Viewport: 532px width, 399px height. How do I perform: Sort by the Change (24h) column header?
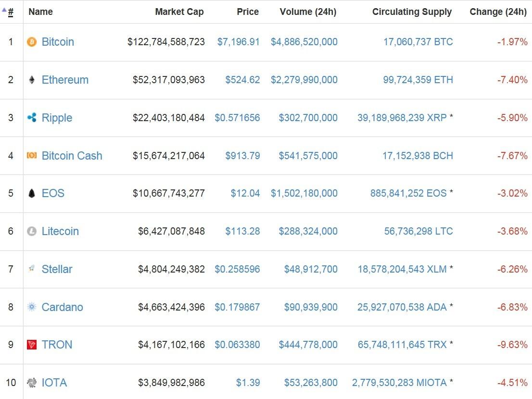(498, 12)
